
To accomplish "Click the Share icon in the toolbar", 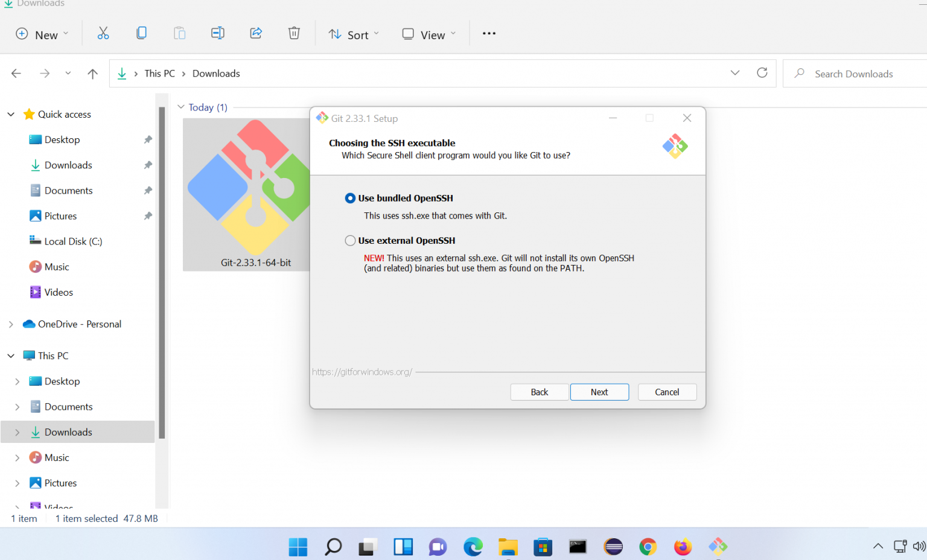I will [255, 33].
